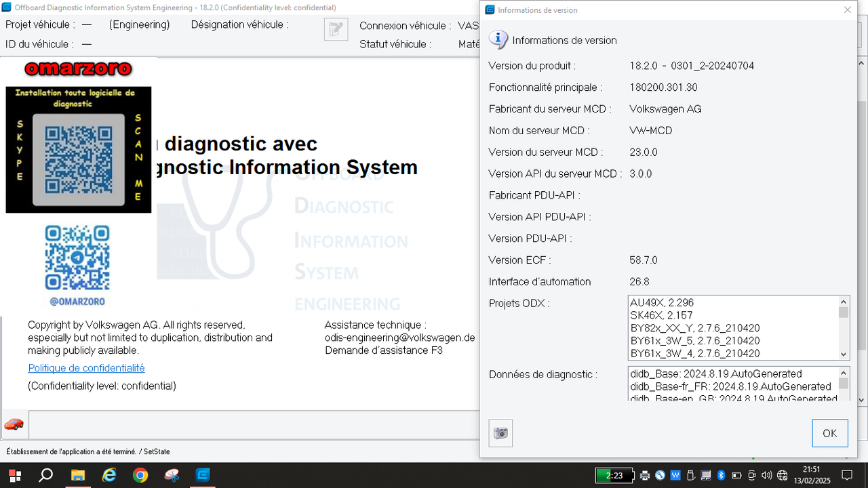Viewport: 868px width, 488px height.
Task: Open the Politique de confidentialité link
Action: coord(86,368)
